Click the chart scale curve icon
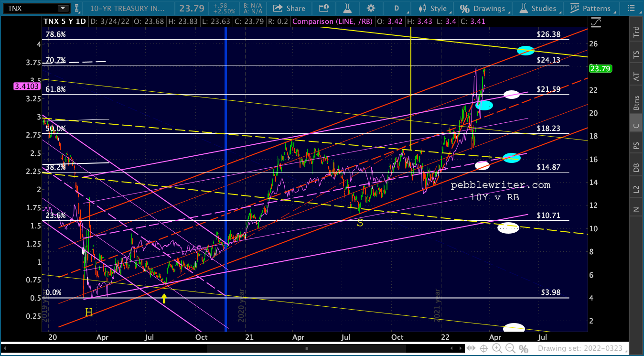Viewport: 644px width, 356px height. coord(595,22)
